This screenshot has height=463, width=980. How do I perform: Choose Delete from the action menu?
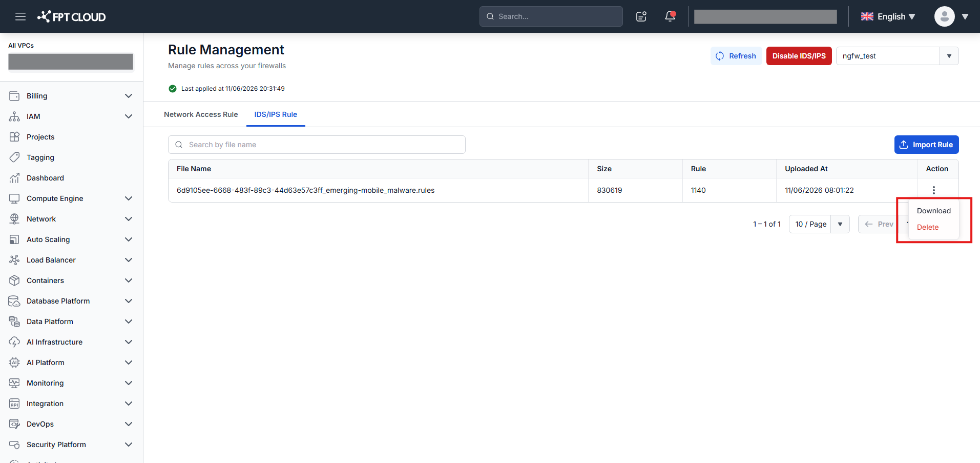pyautogui.click(x=928, y=227)
